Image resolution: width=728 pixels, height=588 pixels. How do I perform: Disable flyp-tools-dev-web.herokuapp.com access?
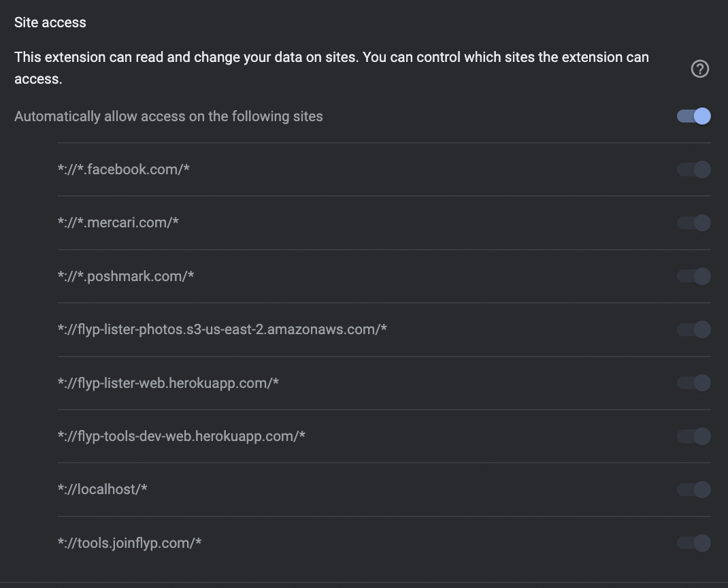click(694, 436)
